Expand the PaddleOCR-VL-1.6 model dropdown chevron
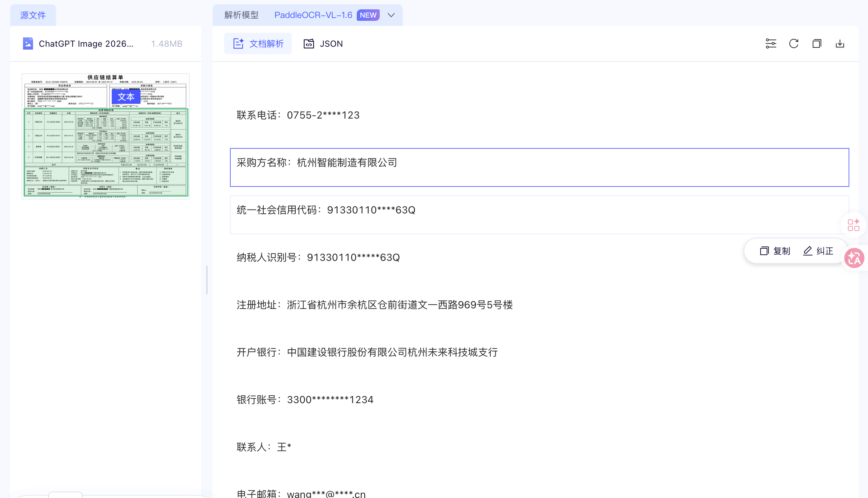Image resolution: width=868 pixels, height=498 pixels. pos(391,15)
